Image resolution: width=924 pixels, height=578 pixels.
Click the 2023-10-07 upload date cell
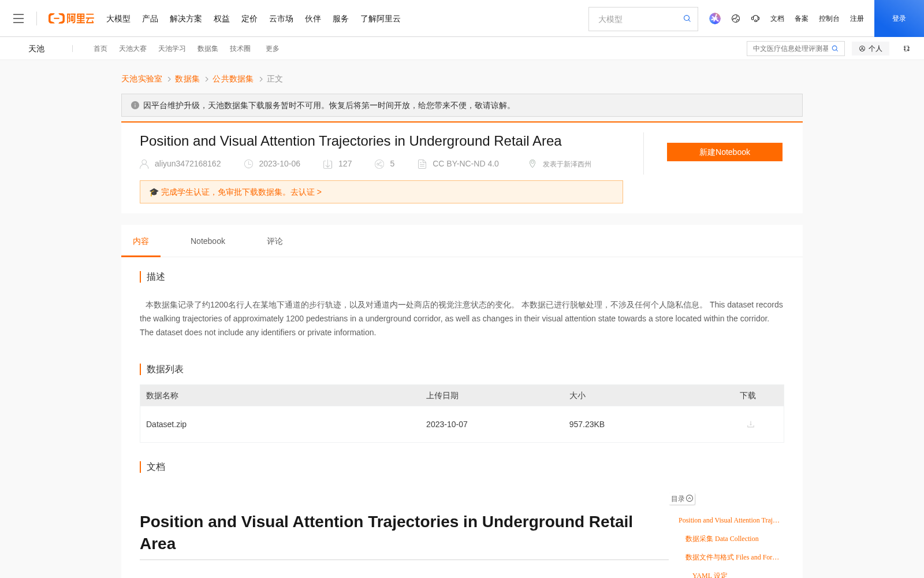(x=447, y=424)
